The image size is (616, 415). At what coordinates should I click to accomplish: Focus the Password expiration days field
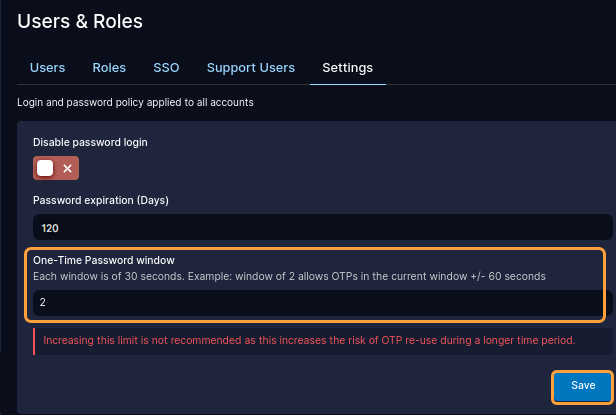322,227
